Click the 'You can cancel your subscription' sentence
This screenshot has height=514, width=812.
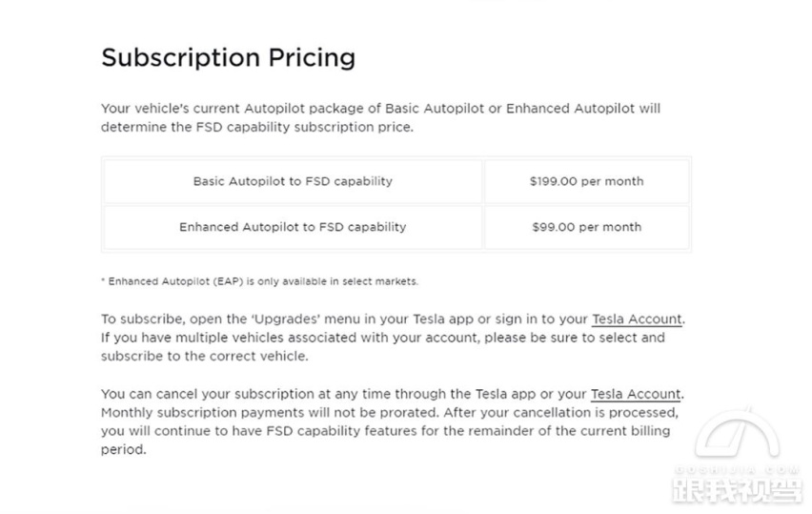click(x=393, y=394)
